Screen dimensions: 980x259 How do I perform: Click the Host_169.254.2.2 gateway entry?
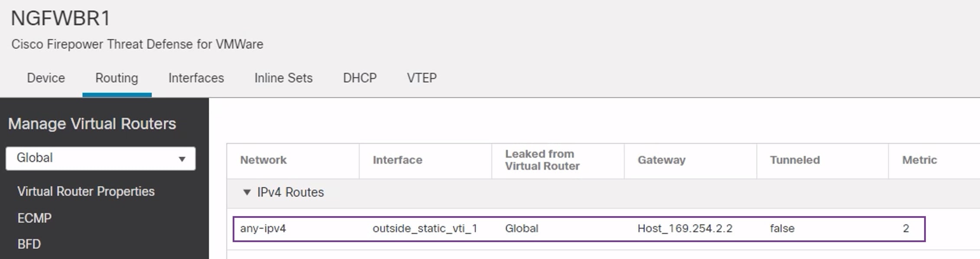[x=686, y=228]
